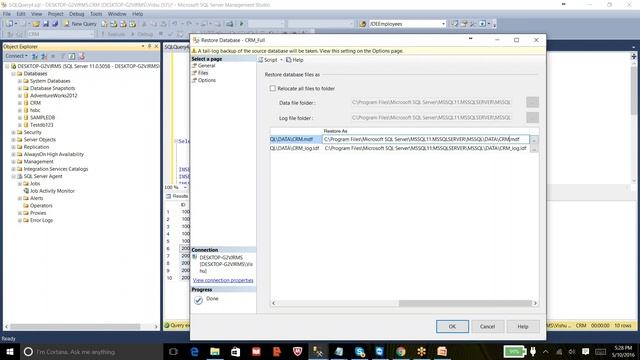Click the New Project icon at the toolbar start

(x=10, y=24)
